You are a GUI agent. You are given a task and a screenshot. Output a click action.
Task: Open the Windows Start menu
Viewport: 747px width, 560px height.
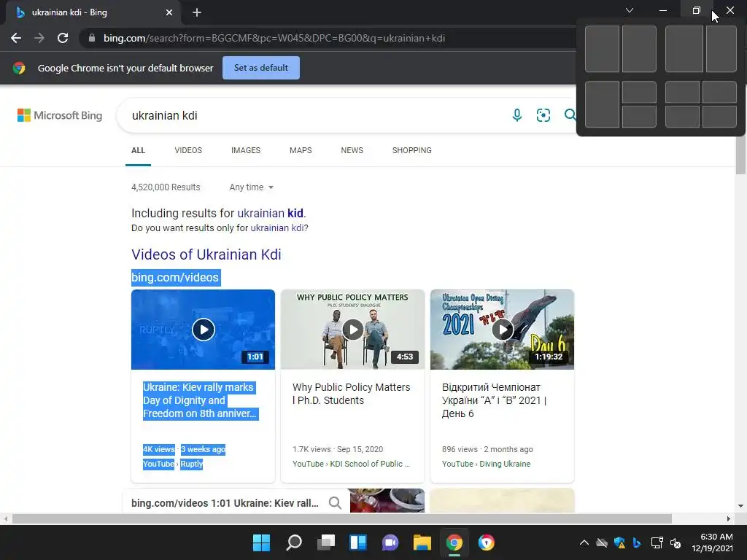[261, 542]
